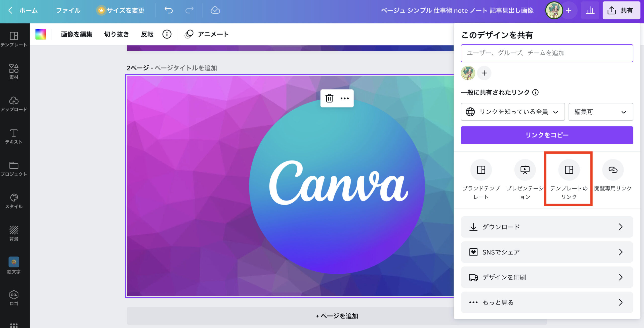Click the design title in header
644x328 pixels.
[457, 10]
